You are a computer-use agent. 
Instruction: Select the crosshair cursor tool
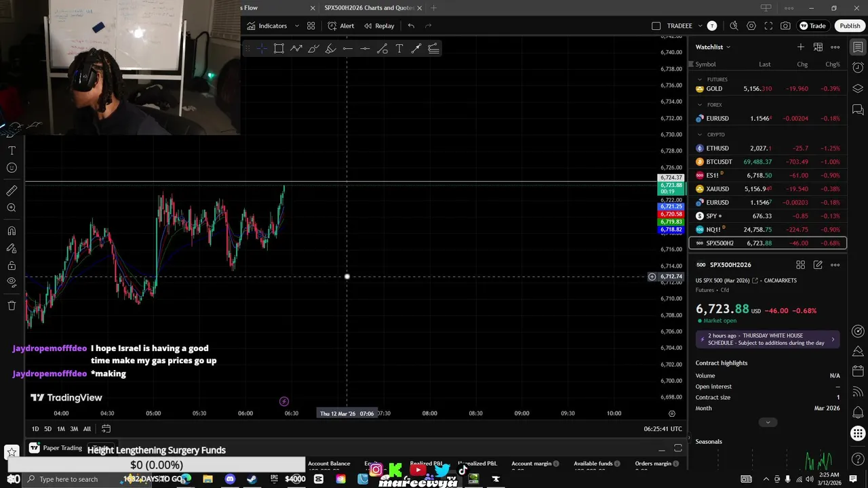click(262, 48)
